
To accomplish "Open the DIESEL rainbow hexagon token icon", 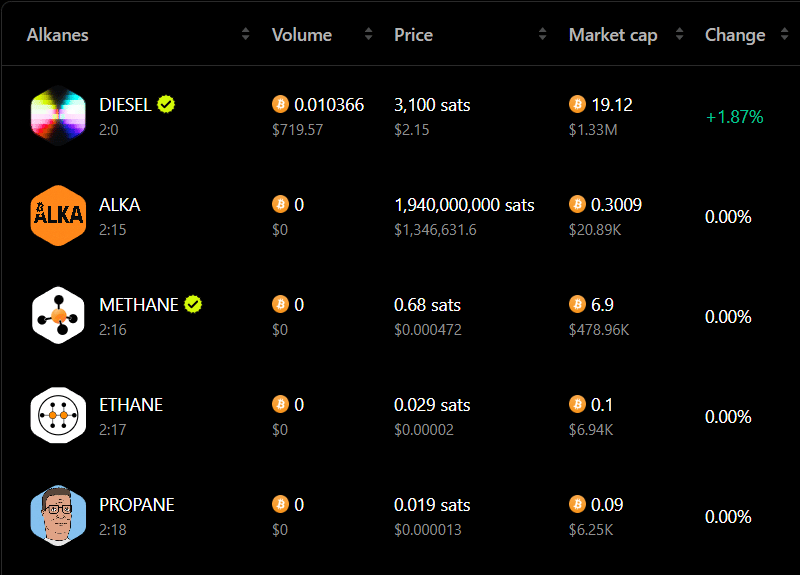I will (x=58, y=116).
